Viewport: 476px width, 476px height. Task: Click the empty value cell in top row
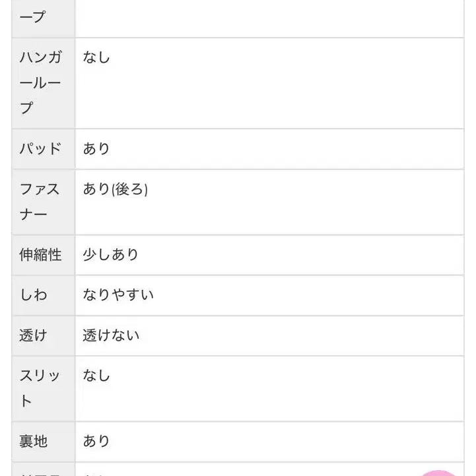point(269,18)
